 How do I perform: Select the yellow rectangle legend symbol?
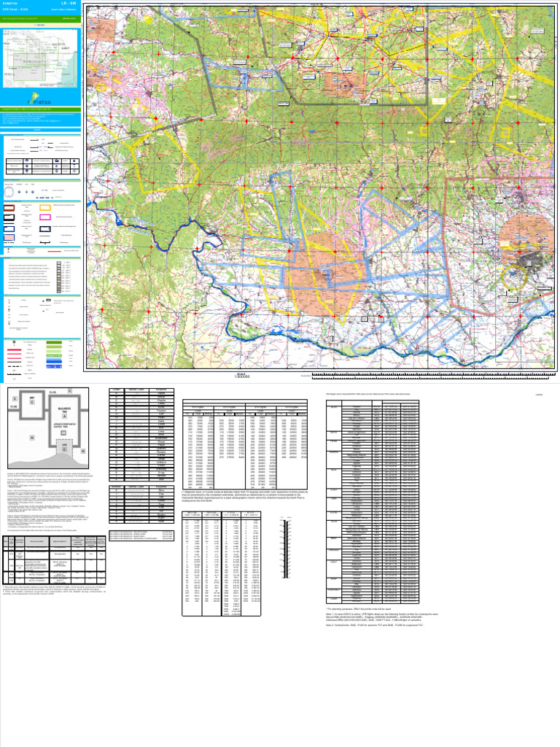click(x=44, y=208)
